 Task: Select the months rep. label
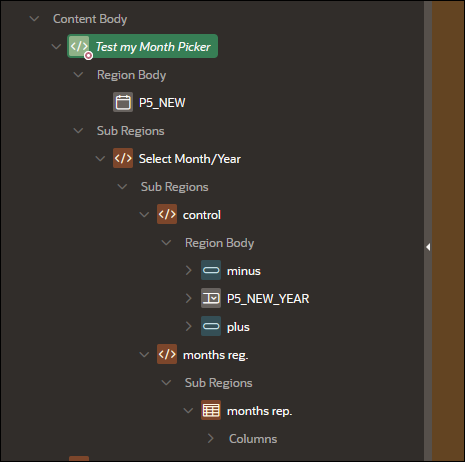259,411
